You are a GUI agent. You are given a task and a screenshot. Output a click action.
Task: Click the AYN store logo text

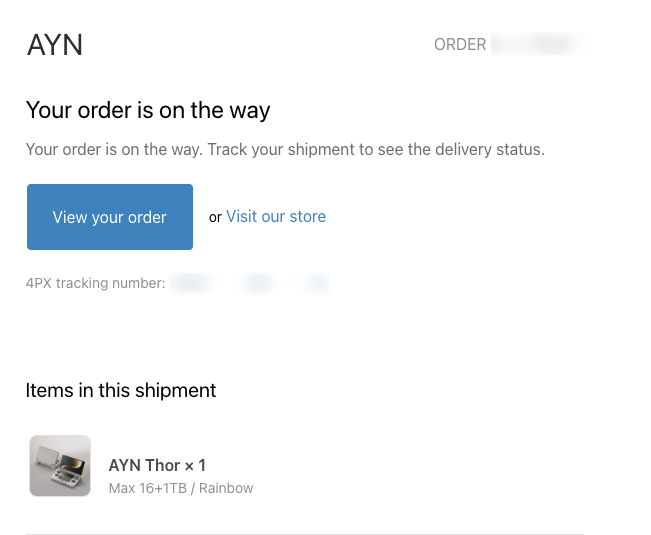tap(54, 45)
